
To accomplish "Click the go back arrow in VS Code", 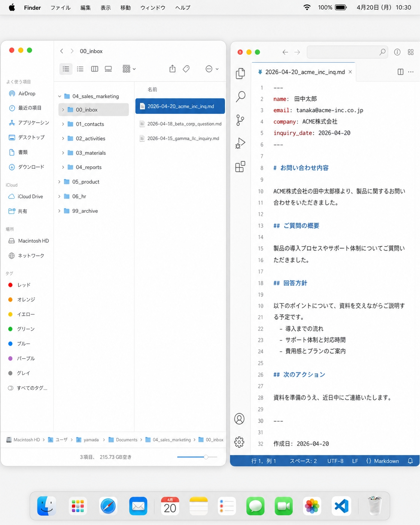I will (x=285, y=52).
